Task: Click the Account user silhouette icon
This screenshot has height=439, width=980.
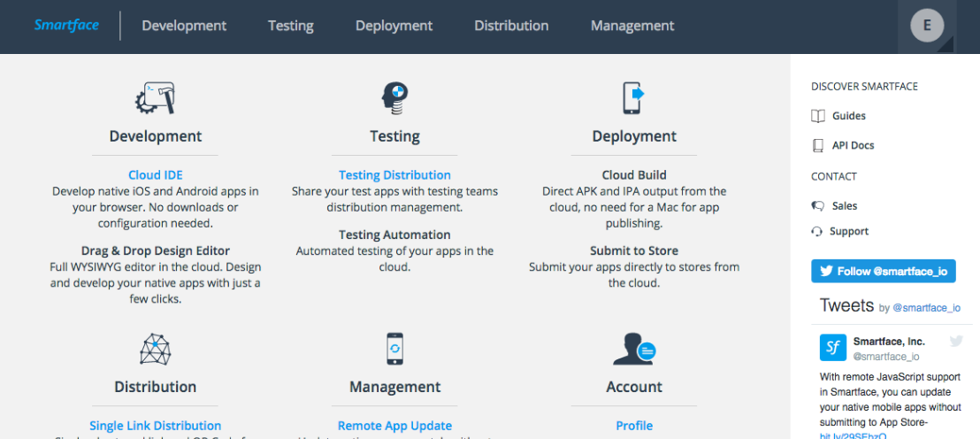Action: pyautogui.click(x=634, y=349)
